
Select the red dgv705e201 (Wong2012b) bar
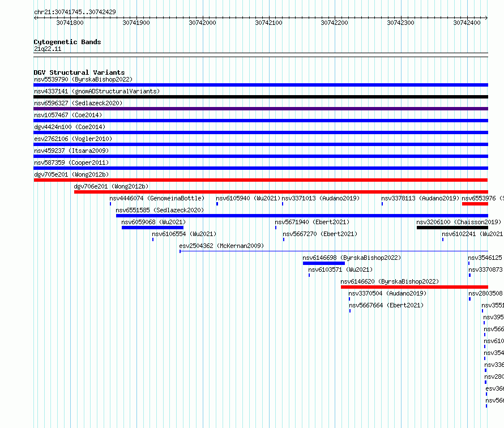pos(260,180)
